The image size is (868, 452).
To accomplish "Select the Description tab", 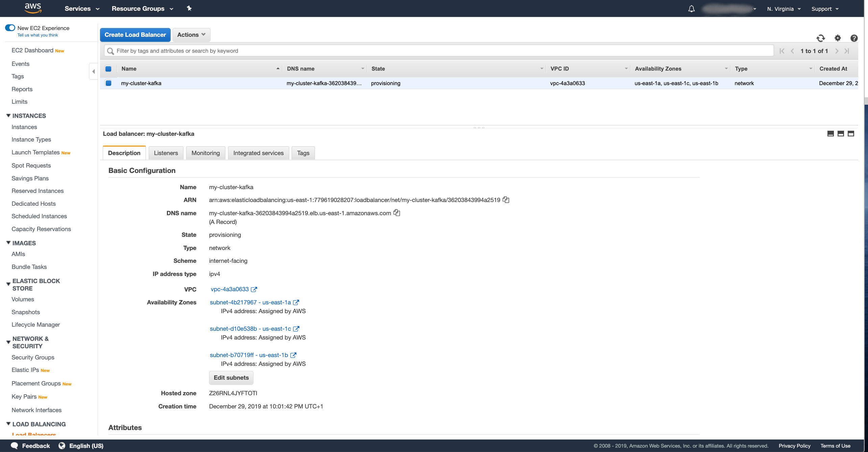I will (x=124, y=153).
